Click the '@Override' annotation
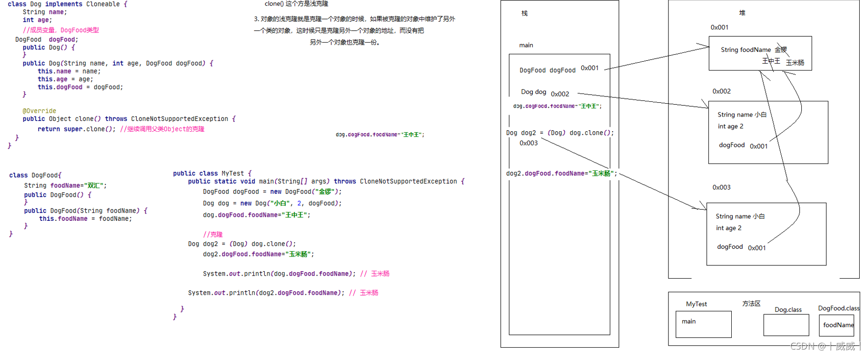The width and height of the screenshot is (868, 355). (39, 111)
